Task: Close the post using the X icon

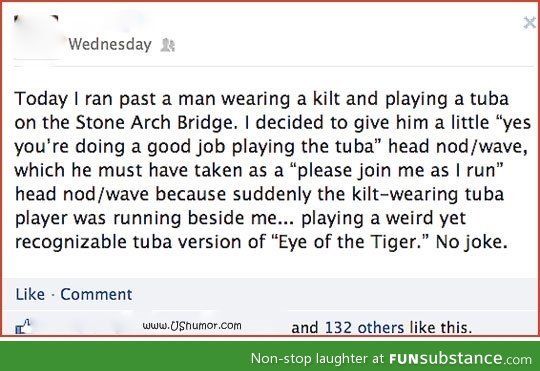Action: point(530,23)
